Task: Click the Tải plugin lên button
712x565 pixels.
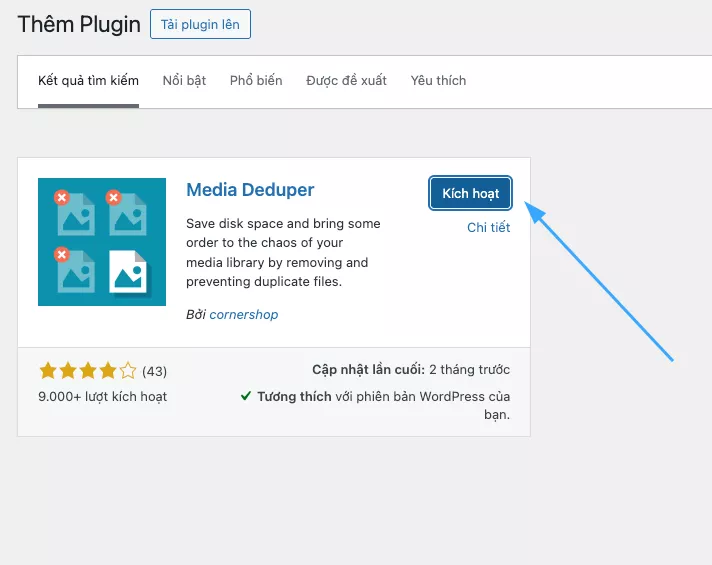Action: (x=200, y=24)
